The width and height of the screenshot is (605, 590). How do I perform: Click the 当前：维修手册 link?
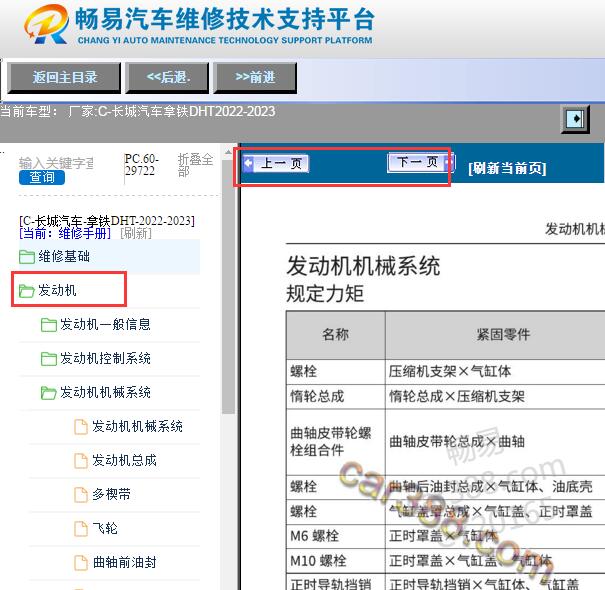coord(65,233)
